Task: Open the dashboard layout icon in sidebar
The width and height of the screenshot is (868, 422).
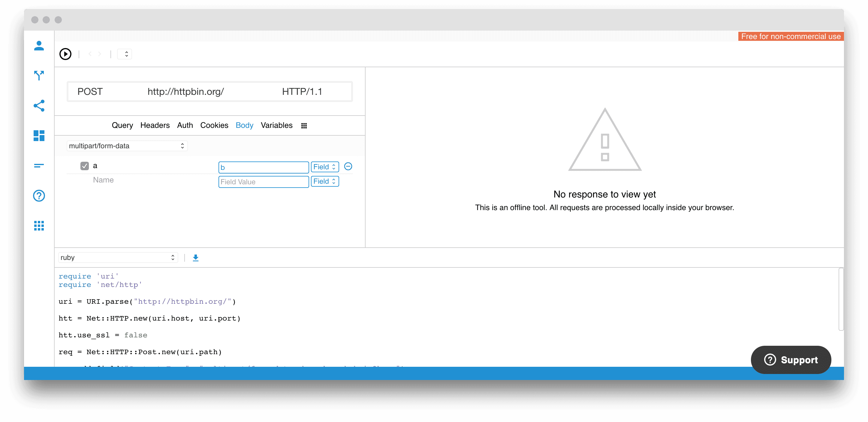Action: [39, 135]
